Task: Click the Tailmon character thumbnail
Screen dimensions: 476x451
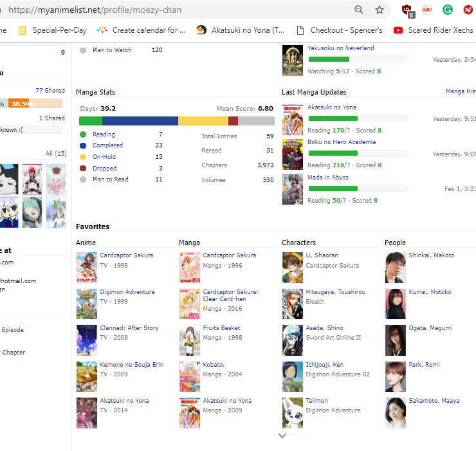Action: 292,413
